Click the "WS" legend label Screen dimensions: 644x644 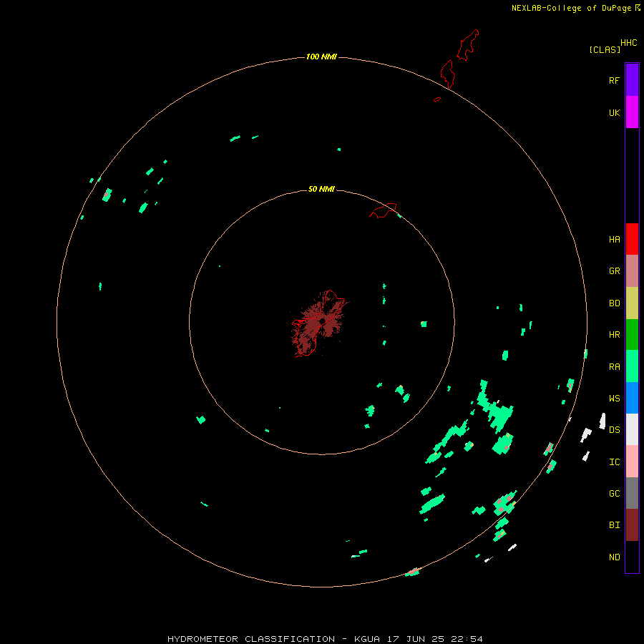coord(614,399)
